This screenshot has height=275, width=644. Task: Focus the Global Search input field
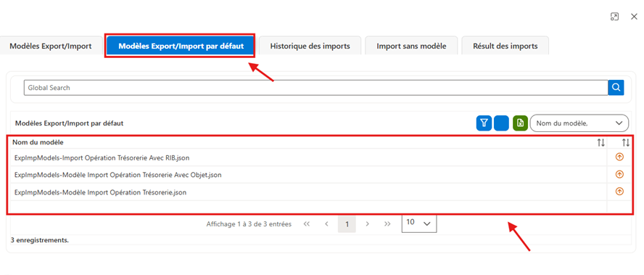click(x=316, y=88)
